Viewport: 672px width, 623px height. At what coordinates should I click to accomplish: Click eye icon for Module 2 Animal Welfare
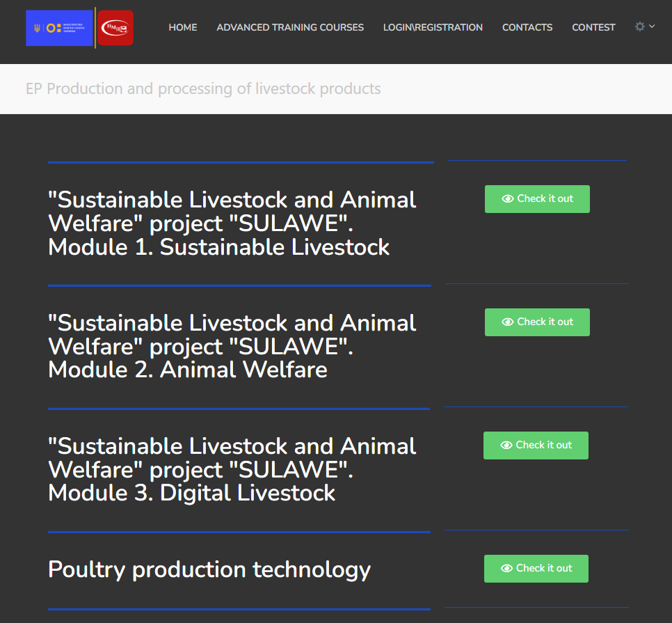click(x=508, y=322)
